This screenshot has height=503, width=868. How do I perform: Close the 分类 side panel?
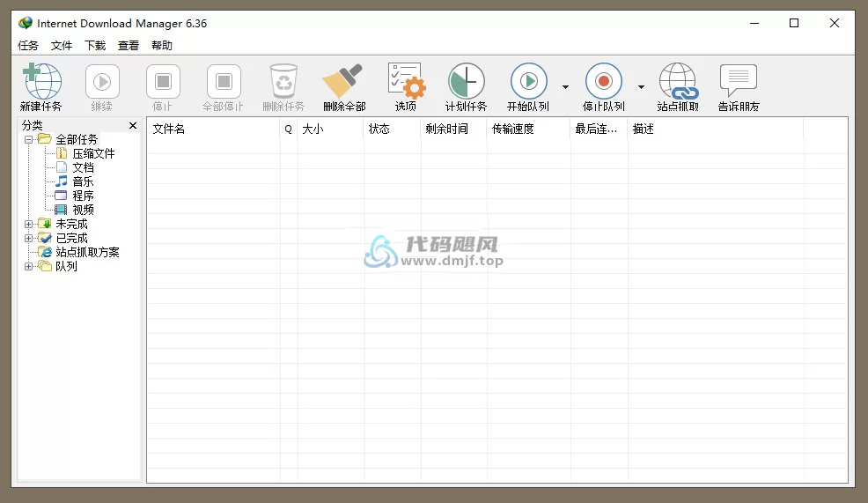pos(133,126)
